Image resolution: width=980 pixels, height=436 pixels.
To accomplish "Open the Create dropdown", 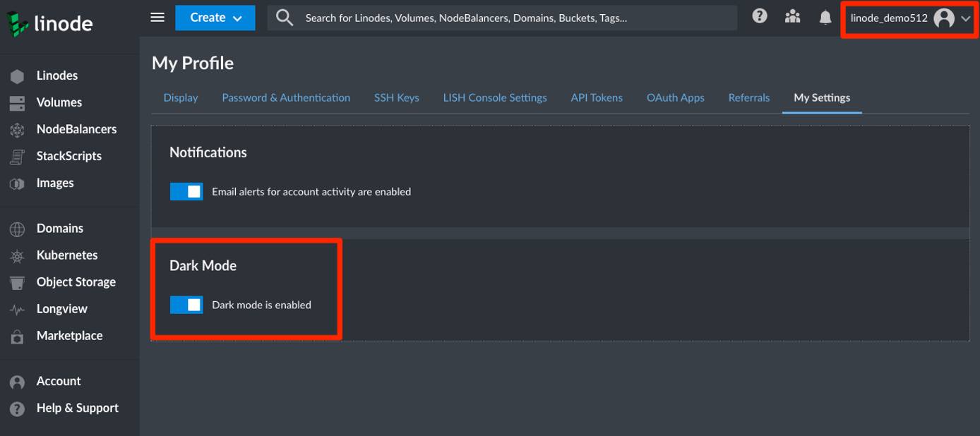I will point(207,17).
